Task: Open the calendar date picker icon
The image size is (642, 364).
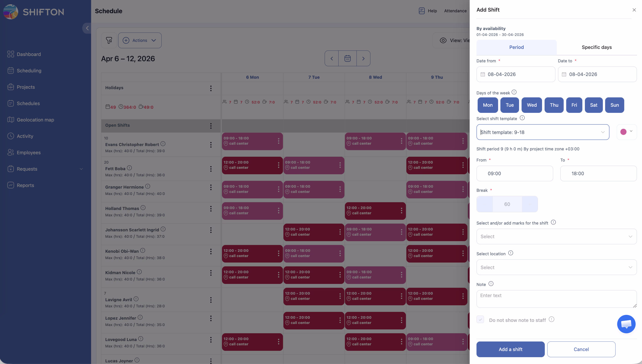Action: tap(347, 58)
